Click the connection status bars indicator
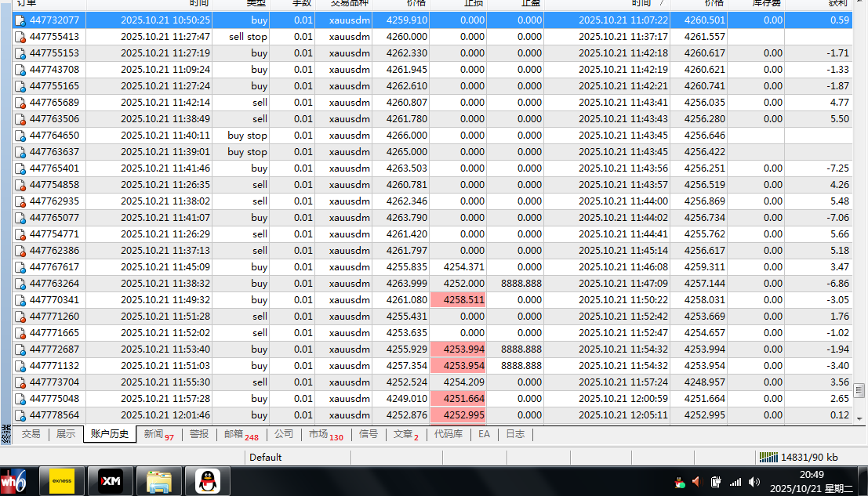This screenshot has width=868, height=496. (768, 457)
